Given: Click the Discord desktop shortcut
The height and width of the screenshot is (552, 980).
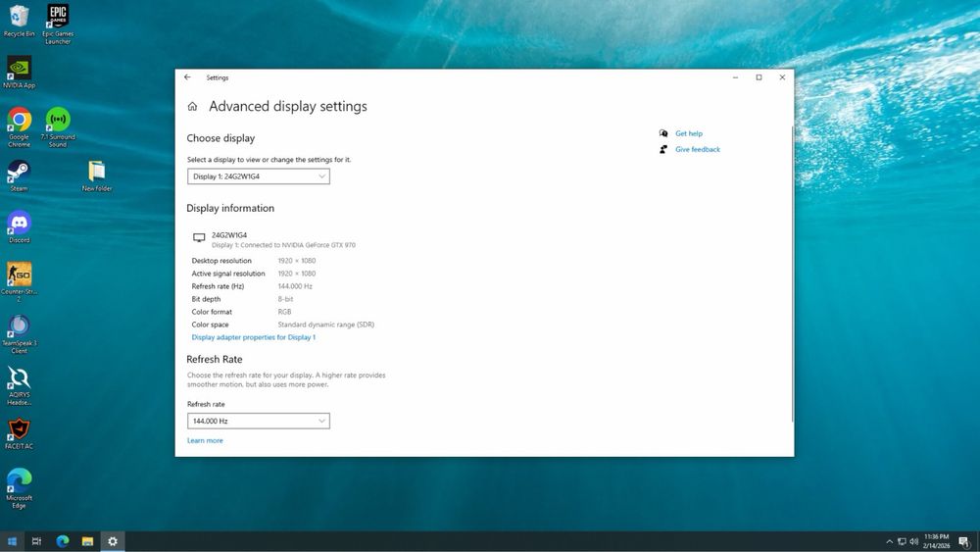Looking at the screenshot, I should click(20, 226).
